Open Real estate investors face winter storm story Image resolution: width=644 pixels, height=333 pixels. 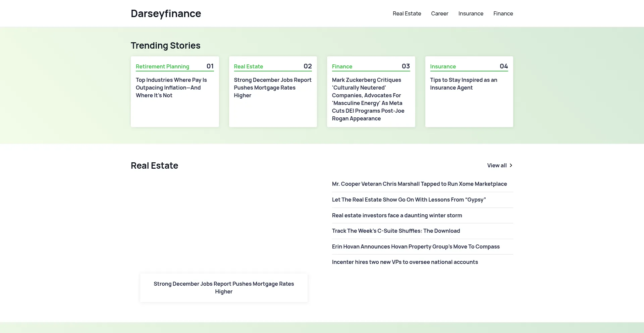pos(397,215)
